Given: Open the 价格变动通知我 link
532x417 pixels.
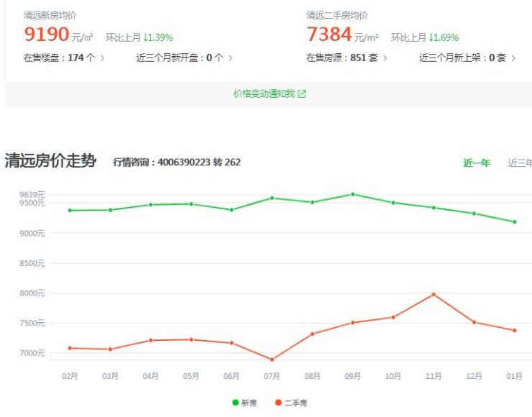Looking at the screenshot, I should click(x=270, y=93).
